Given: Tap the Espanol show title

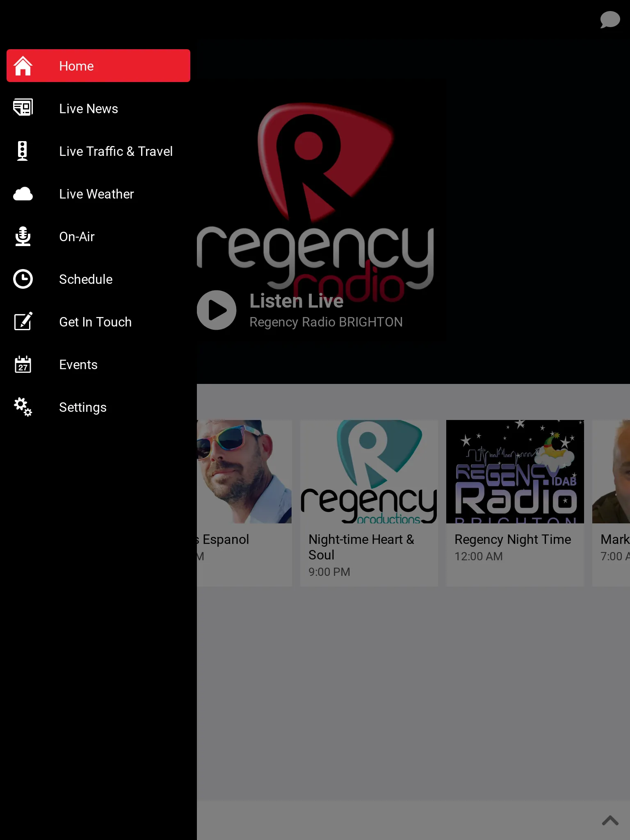Looking at the screenshot, I should tap(223, 539).
